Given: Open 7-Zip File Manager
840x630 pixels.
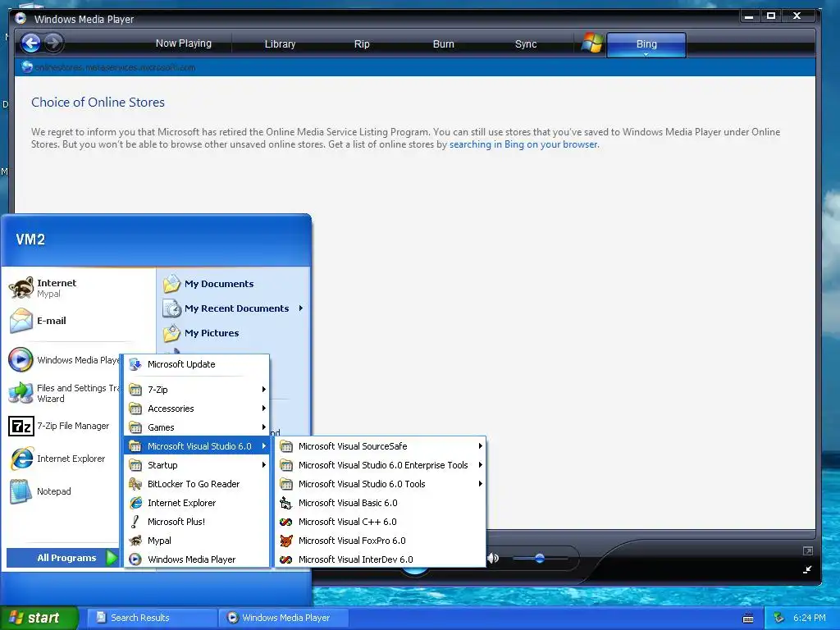Looking at the screenshot, I should (x=63, y=426).
